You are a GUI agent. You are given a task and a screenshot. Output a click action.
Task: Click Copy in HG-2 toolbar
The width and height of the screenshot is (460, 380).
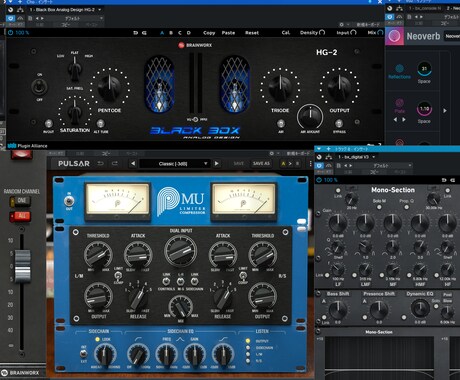209,33
